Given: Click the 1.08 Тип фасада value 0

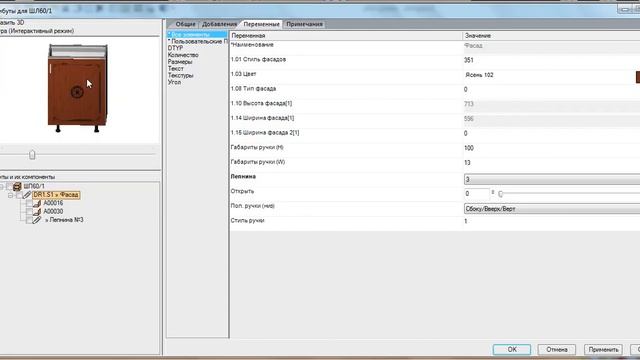Looking at the screenshot, I should click(x=466, y=89).
